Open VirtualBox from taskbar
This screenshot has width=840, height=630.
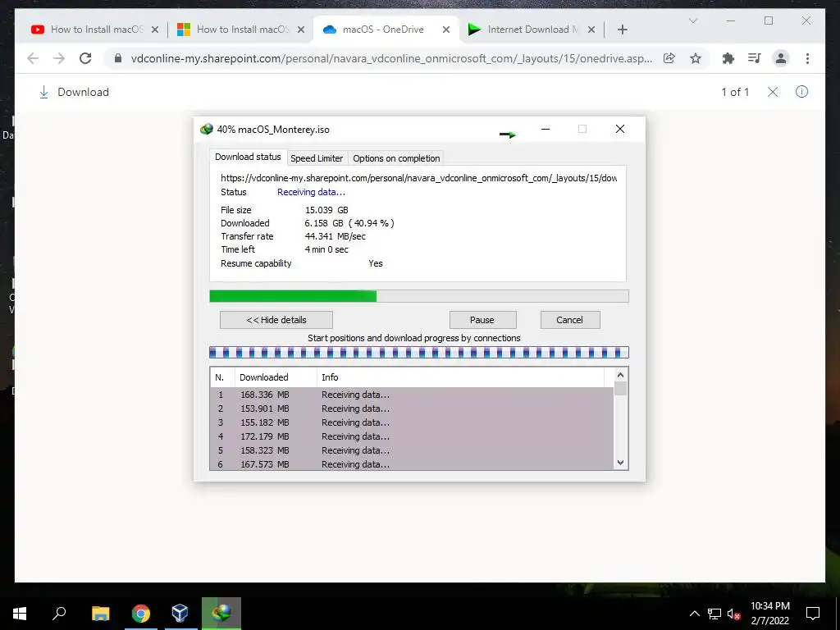point(180,614)
